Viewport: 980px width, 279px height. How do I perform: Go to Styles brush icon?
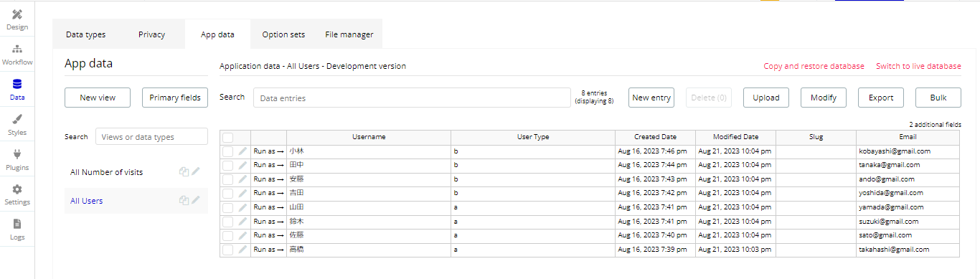point(17,119)
